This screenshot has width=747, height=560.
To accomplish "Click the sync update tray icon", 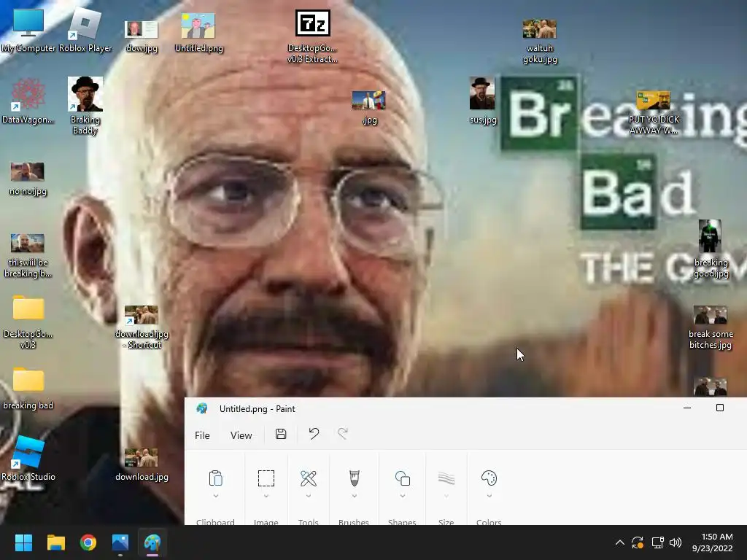I will (638, 542).
